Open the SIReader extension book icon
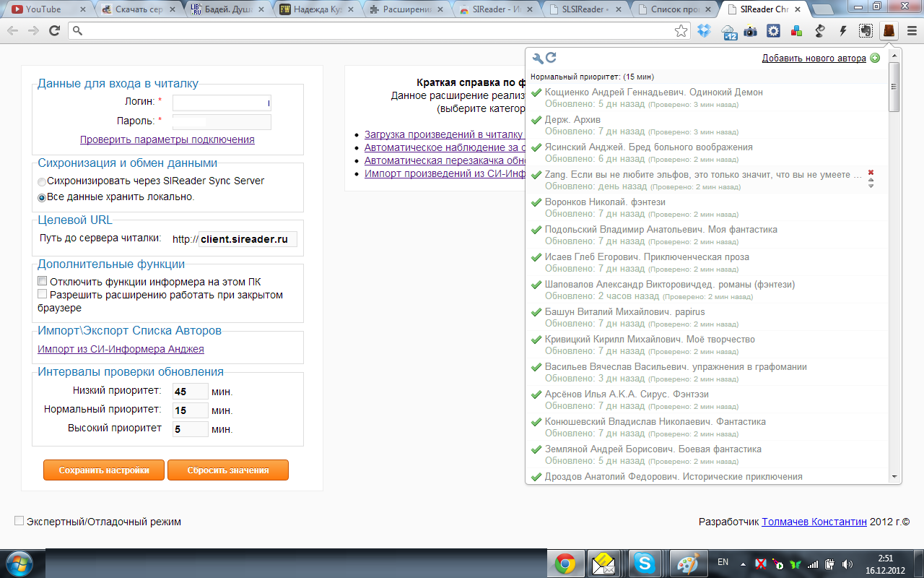The image size is (924, 578). [x=887, y=31]
